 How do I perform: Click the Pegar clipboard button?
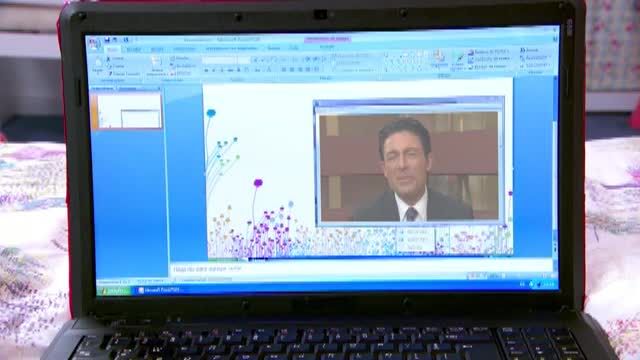pyautogui.click(x=98, y=66)
